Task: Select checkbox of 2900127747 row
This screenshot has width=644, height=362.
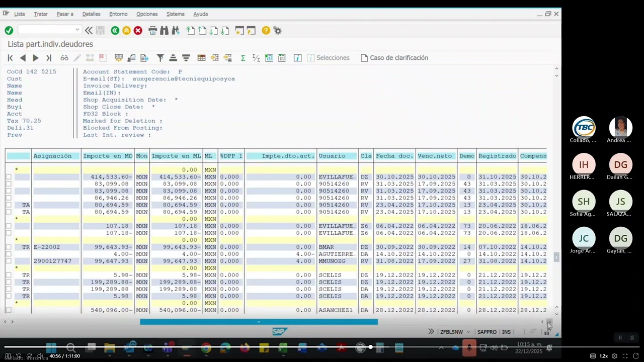Action: [9, 261]
